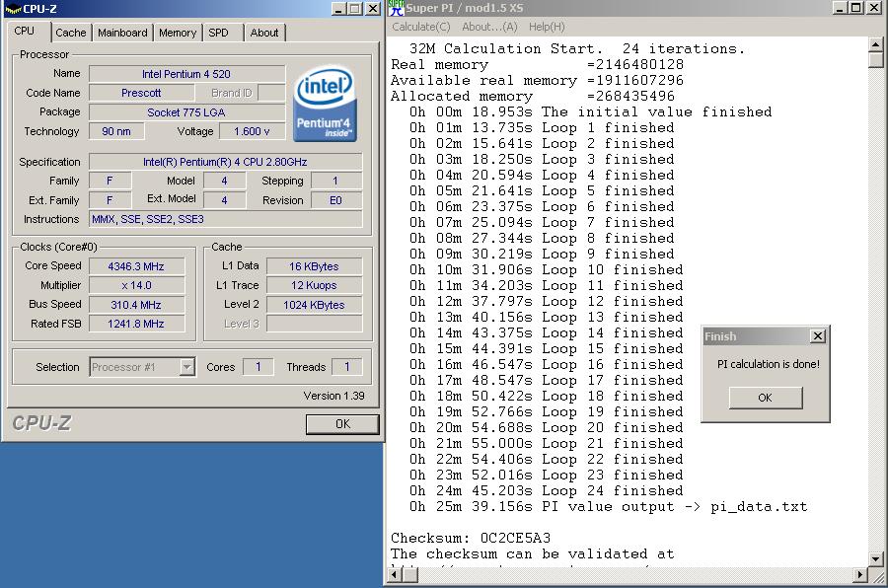Click the Super PI horizontal scrollbar left arrow
The width and height of the screenshot is (888, 588).
pos(396,575)
